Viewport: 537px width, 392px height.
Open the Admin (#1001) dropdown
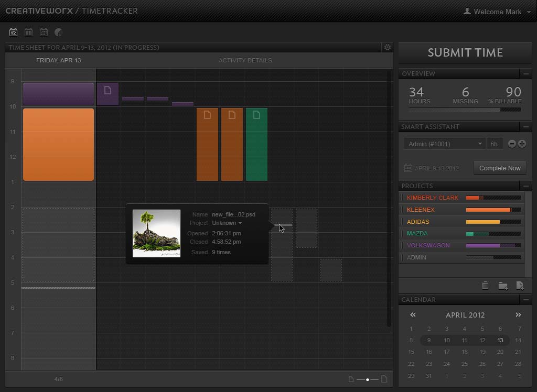(x=444, y=143)
